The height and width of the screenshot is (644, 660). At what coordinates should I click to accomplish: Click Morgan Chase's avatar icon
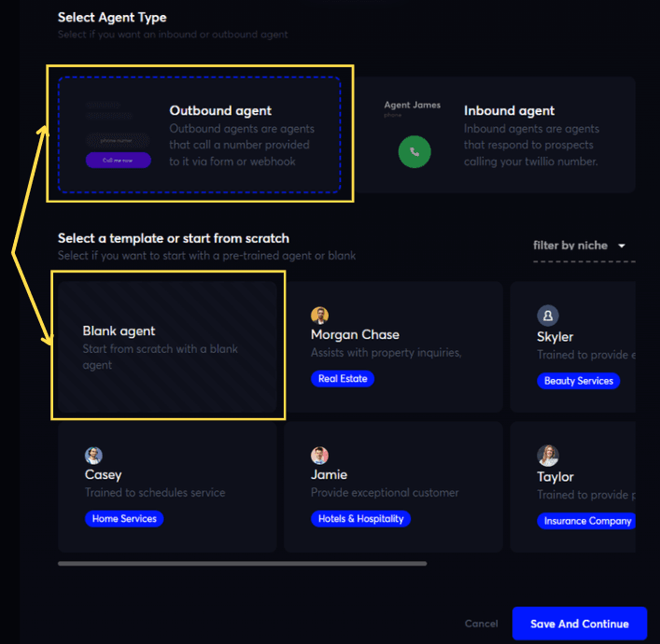point(319,315)
